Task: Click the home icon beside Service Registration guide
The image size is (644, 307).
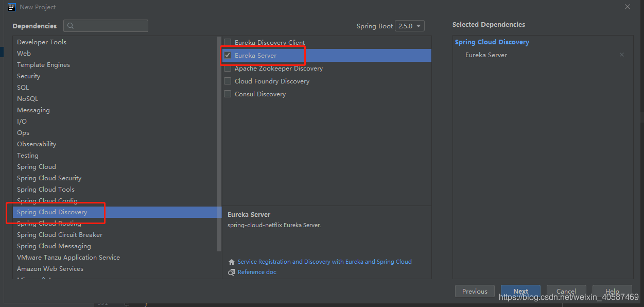Action: pyautogui.click(x=232, y=262)
